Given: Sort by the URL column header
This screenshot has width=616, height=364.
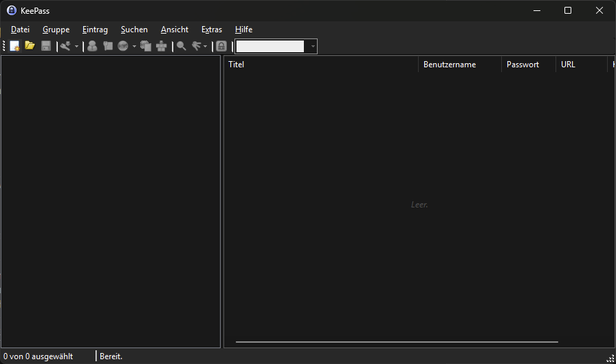Looking at the screenshot, I should (582, 65).
